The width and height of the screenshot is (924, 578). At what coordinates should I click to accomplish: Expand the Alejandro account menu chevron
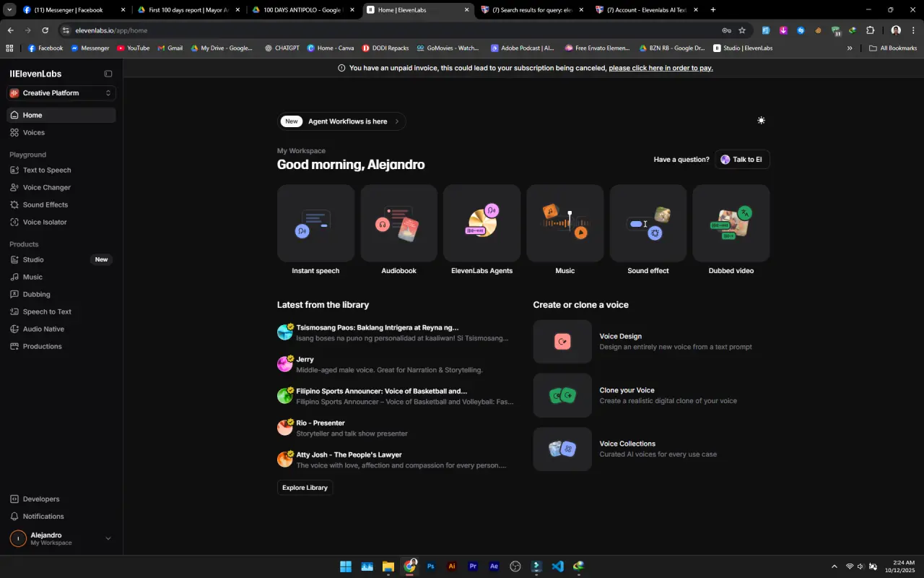pos(108,538)
